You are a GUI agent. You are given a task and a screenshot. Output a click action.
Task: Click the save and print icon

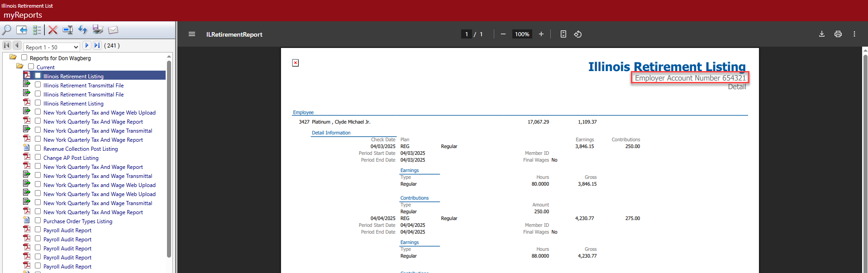98,30
